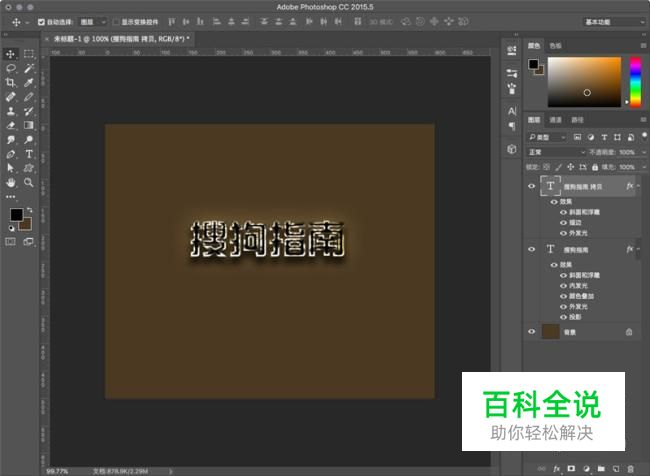Screen dimensions: 650x476
Task: Select the Clone Stamp tool
Action: (x=10, y=111)
